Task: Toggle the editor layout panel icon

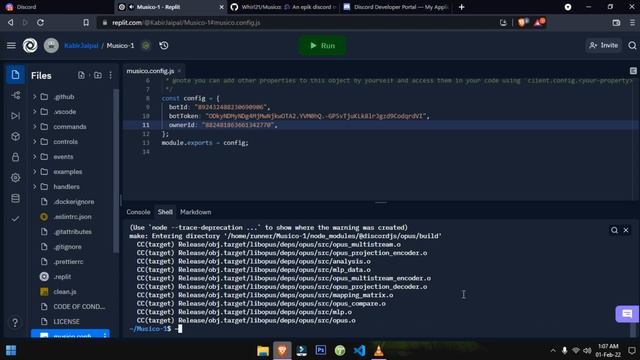Action: pos(633,71)
